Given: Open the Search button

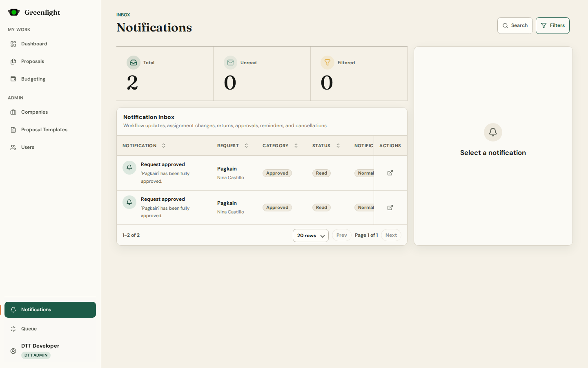Looking at the screenshot, I should click(x=515, y=25).
